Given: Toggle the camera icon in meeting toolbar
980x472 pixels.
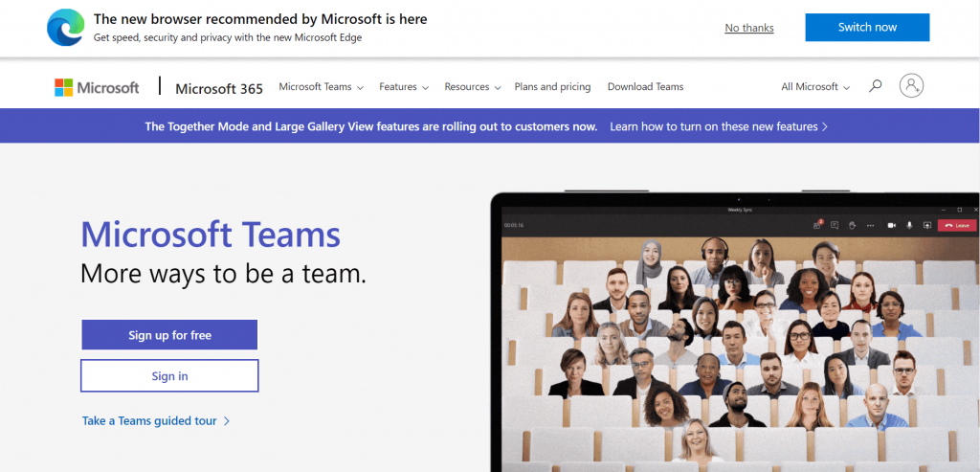Looking at the screenshot, I should 892,225.
